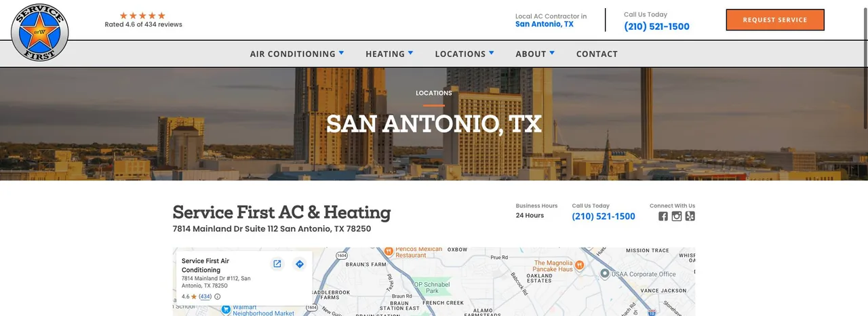Click the 7814 Mainland Dr Suite 112 address
Viewport: 868px width, 316px height.
272,229
